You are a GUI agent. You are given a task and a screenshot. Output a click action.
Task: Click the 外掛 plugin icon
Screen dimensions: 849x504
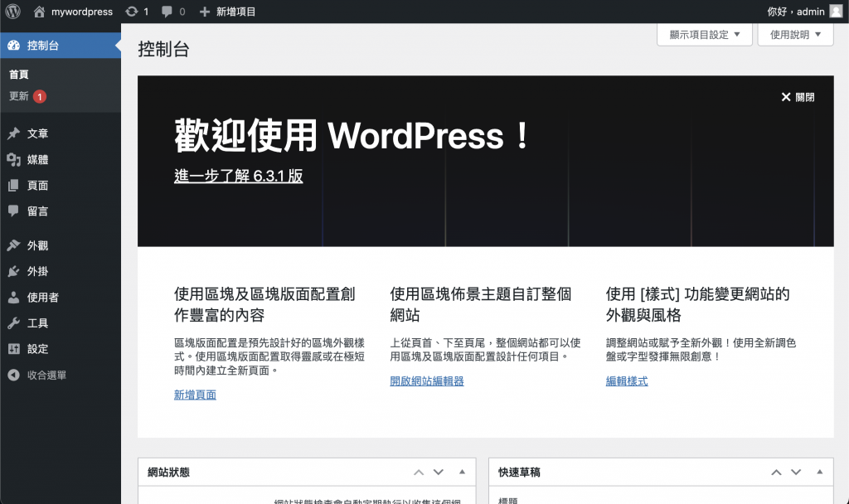[x=13, y=271]
